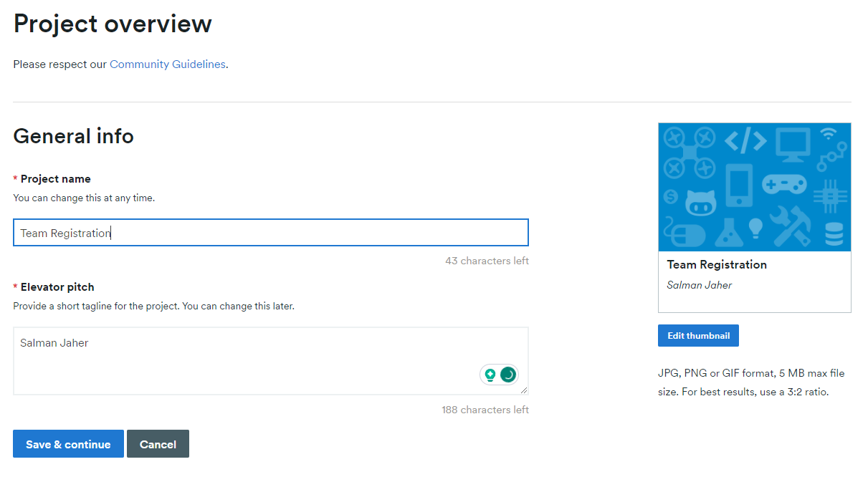Image resolution: width=868 pixels, height=482 pixels.
Task: Open the Community Guidelines link
Action: (x=167, y=64)
